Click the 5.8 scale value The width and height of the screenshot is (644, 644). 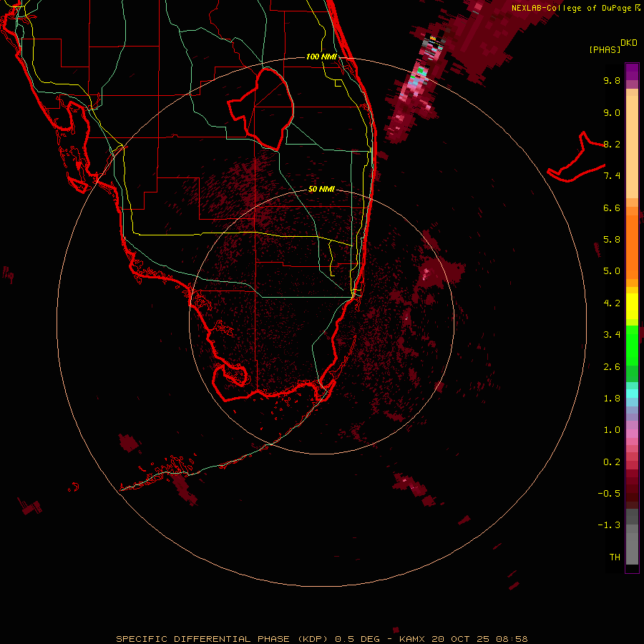pyautogui.click(x=612, y=240)
